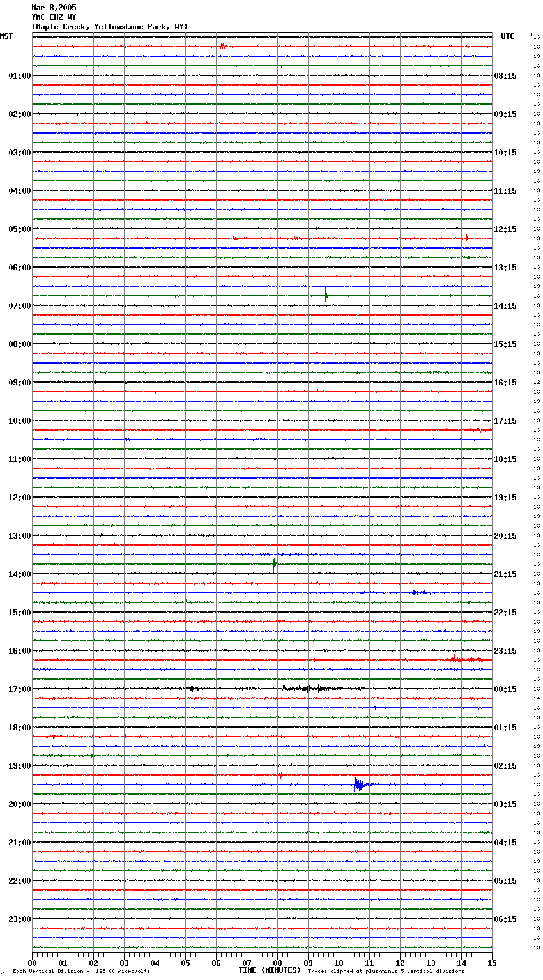Click the red noise burst ending the 16:15 trace
Screen dimensions: 543x980
tap(468, 659)
